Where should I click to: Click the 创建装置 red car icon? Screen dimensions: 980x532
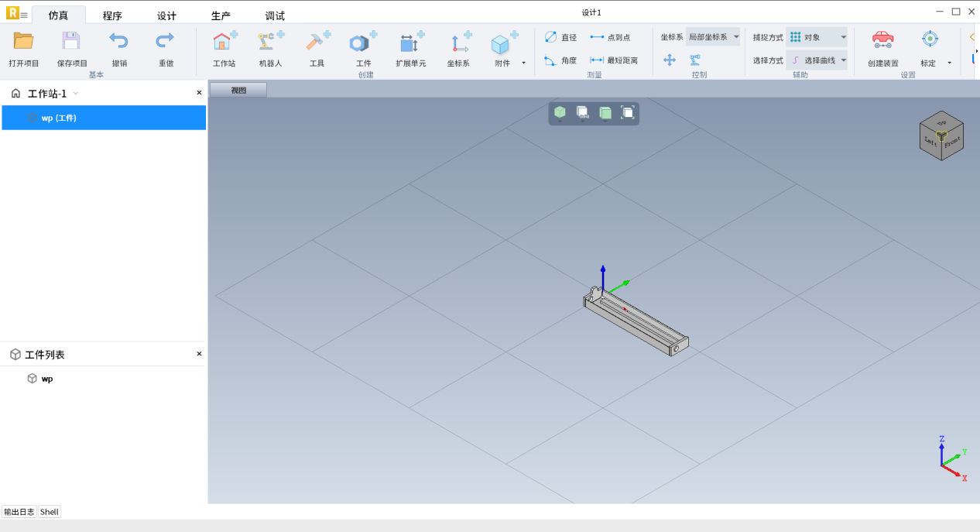coord(882,39)
